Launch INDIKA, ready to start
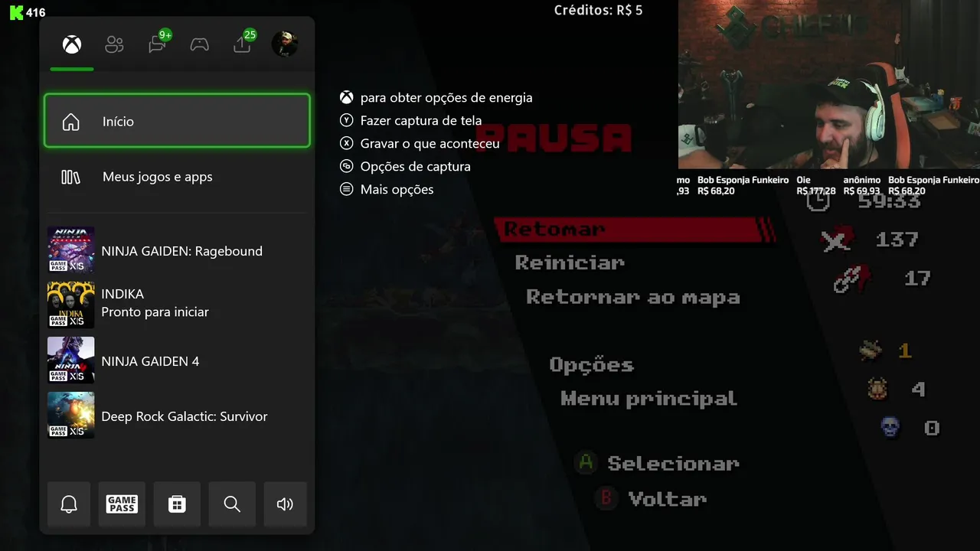 click(177, 303)
